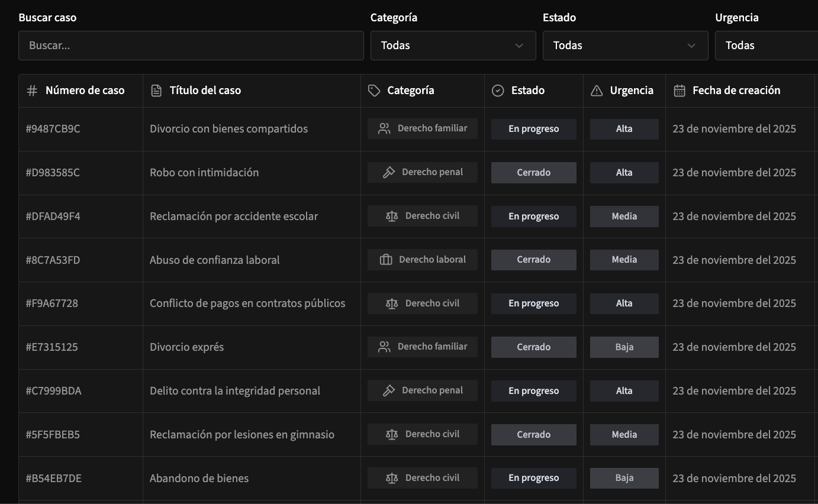Select the Conflicto de pagos en contratos públicos case

point(247,303)
